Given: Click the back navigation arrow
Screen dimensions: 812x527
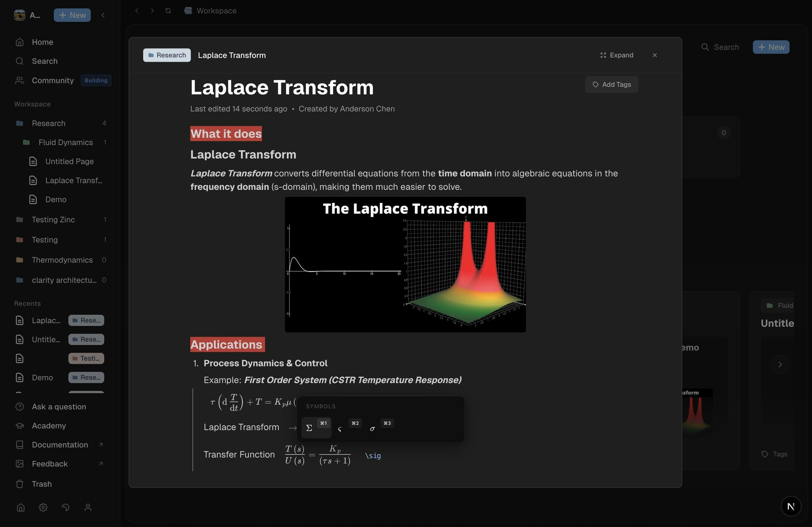Looking at the screenshot, I should (x=137, y=11).
